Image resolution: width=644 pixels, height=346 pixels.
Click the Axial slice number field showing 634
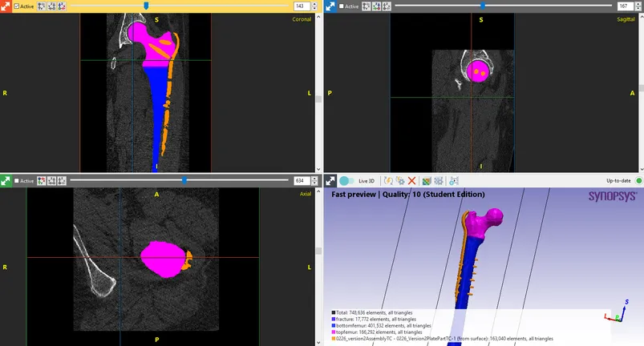click(x=302, y=180)
